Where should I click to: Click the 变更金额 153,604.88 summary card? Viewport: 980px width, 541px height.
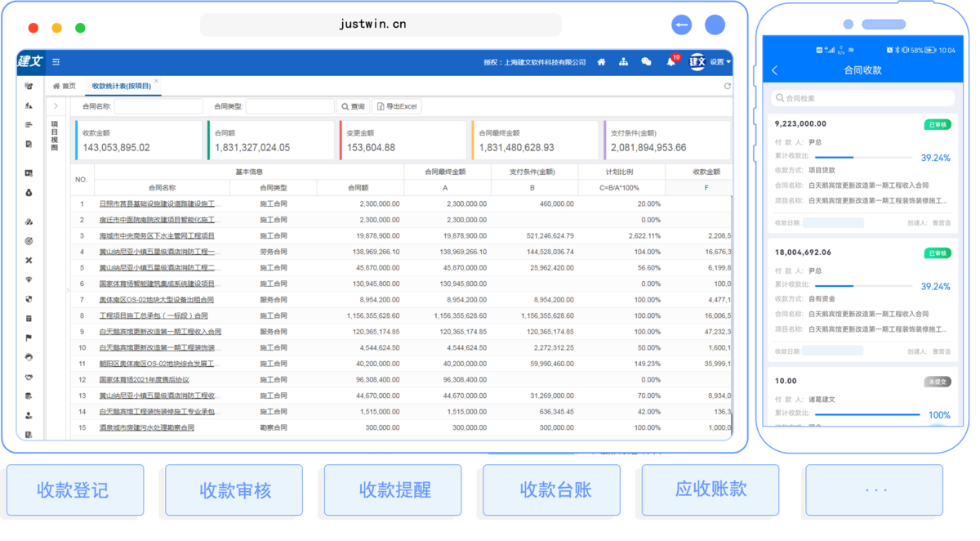(403, 141)
